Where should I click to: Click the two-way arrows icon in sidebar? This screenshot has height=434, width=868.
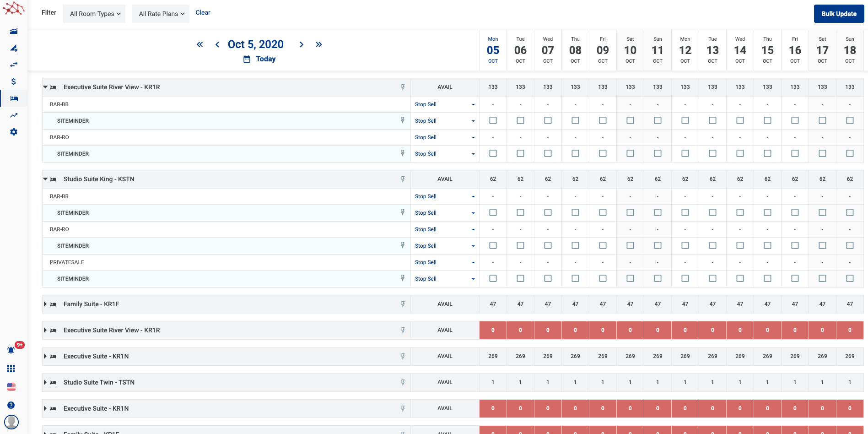pos(14,65)
